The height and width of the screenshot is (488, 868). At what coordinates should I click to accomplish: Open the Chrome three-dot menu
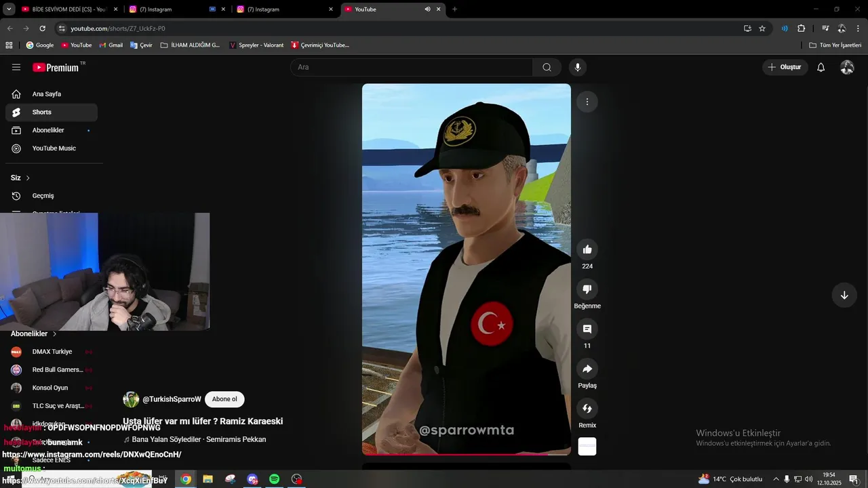[859, 28]
